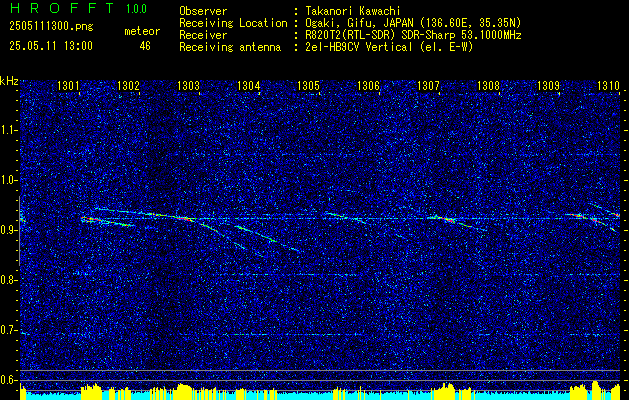Viewport: 629px width, 400px height.
Task: Click location Ogaki, Gifu, JAPAN text
Action: [x=413, y=23]
